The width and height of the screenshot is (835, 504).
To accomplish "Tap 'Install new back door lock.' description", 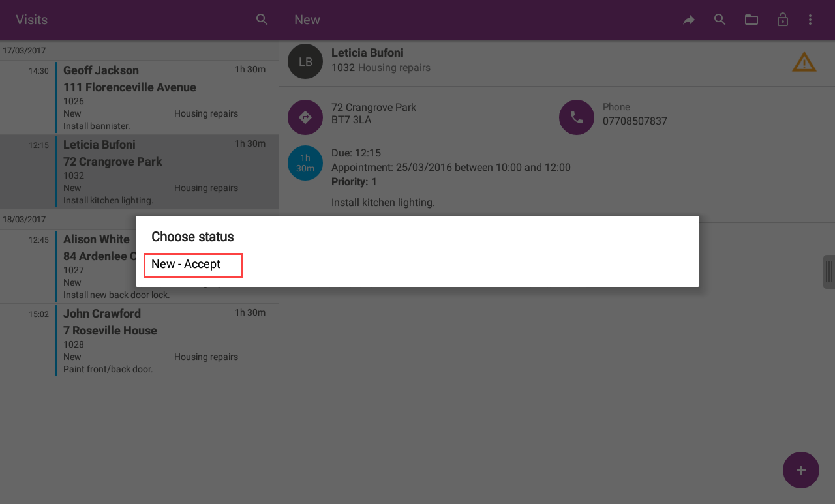I will pyautogui.click(x=117, y=295).
